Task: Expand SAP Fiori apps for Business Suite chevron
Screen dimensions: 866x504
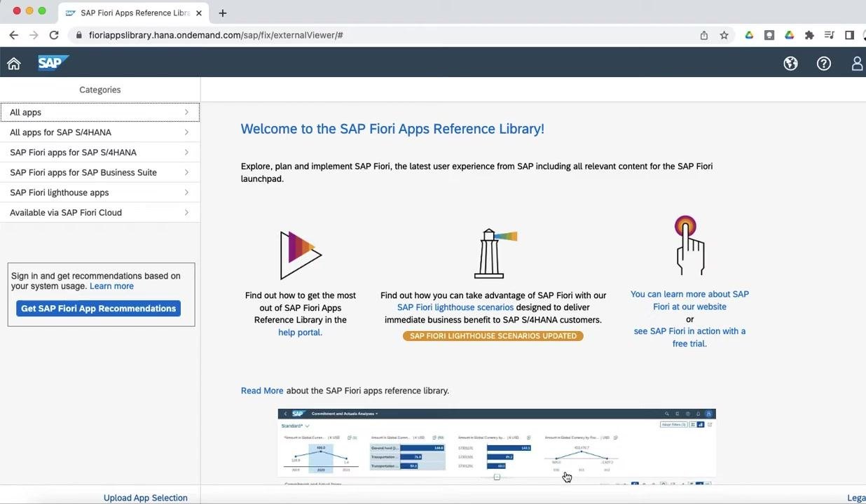Action: point(186,172)
